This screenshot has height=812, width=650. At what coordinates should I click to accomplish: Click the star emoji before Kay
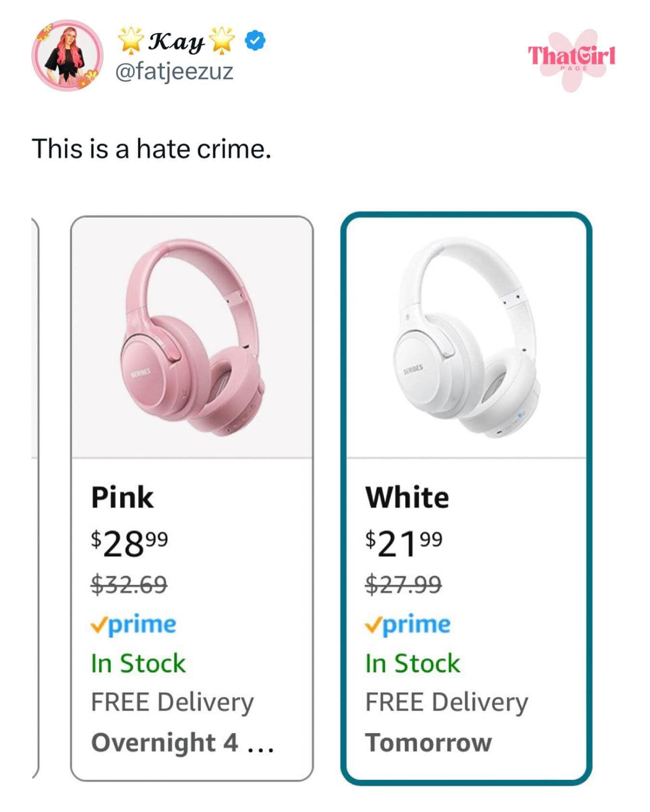pos(131,40)
